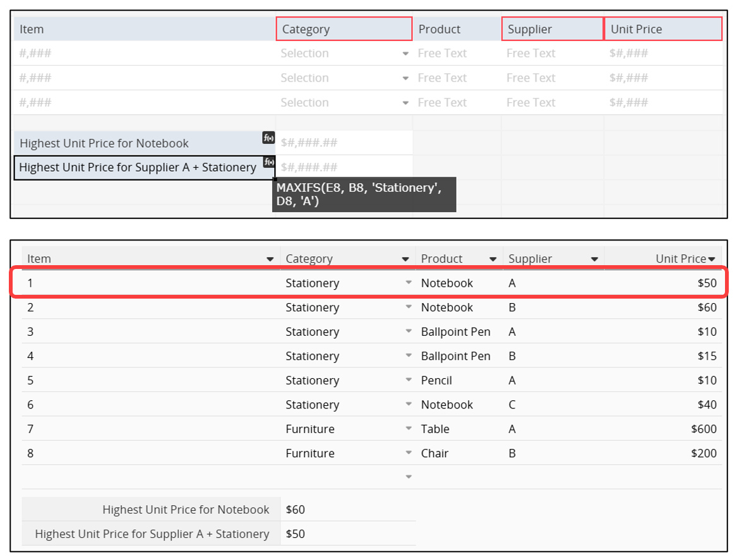Open the Product column filter arrow
Screen dimensions: 737x560
(x=493, y=259)
